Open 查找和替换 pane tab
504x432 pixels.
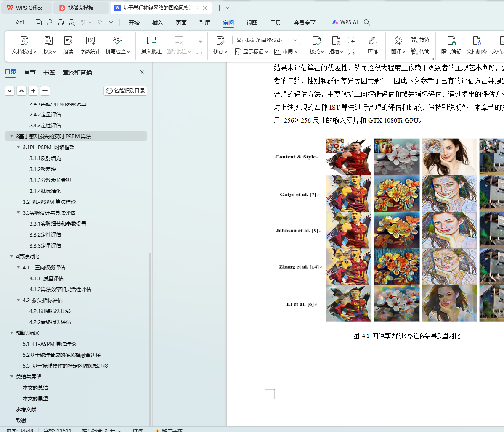point(77,72)
